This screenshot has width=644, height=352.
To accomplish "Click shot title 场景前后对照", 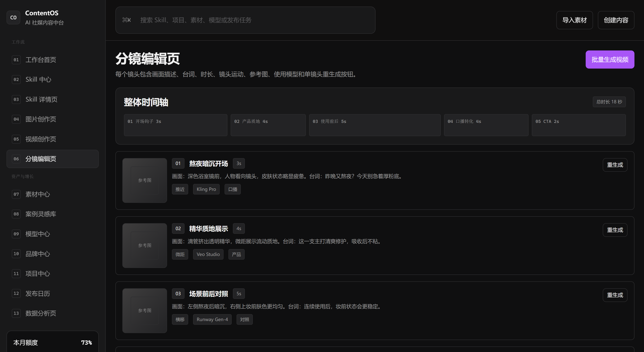I will (x=209, y=294).
